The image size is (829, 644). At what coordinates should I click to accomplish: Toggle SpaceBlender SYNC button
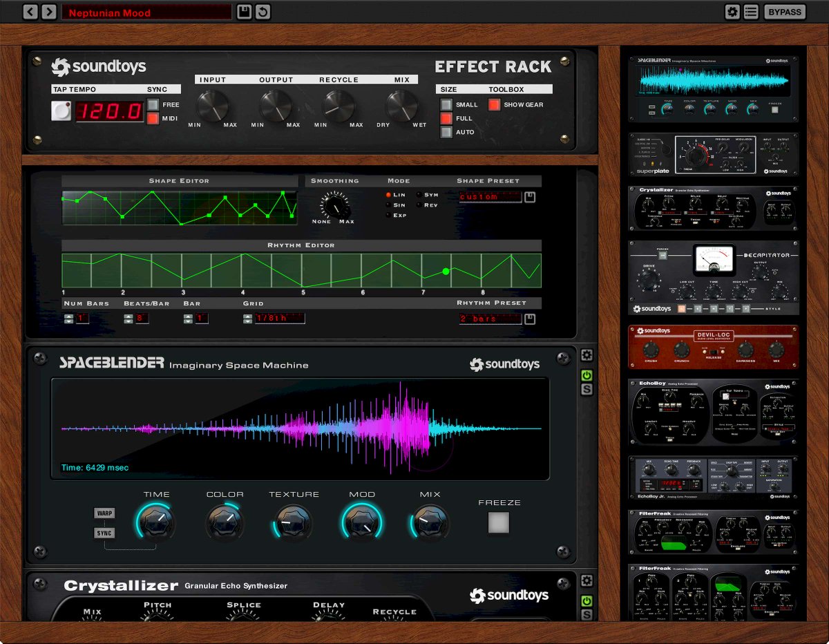pos(105,533)
